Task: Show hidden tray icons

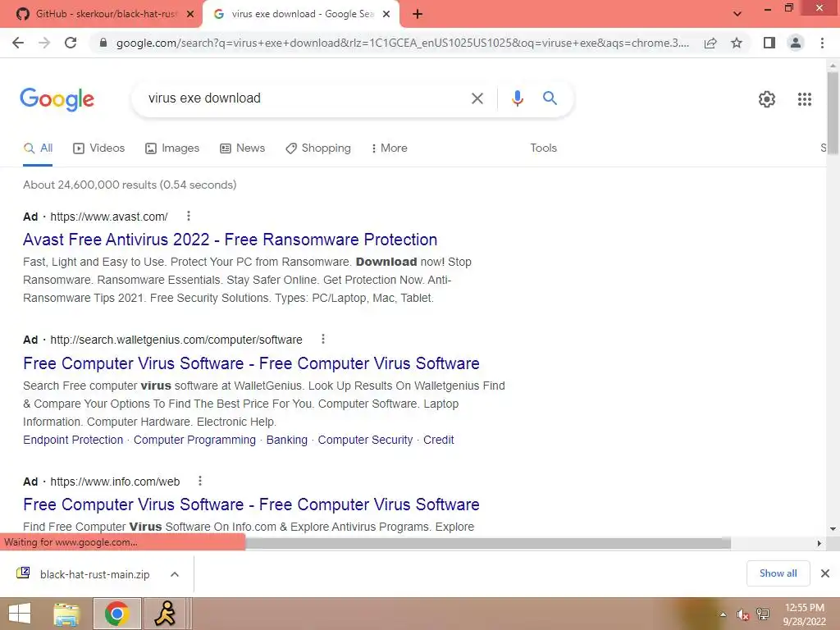Action: click(x=724, y=614)
